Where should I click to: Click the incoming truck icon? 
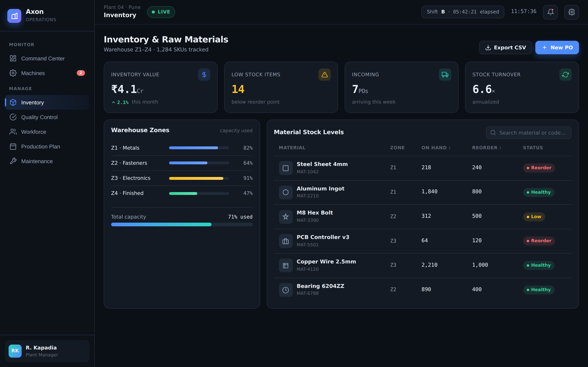click(445, 74)
